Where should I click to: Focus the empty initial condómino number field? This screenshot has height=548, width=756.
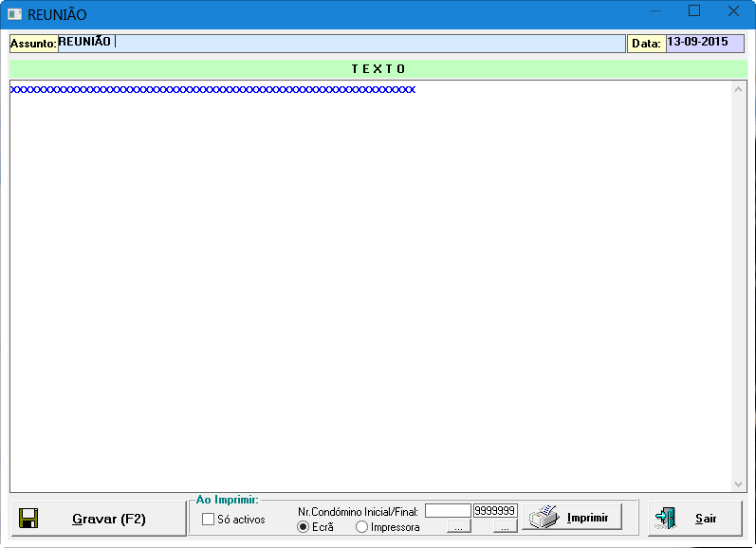click(x=448, y=511)
